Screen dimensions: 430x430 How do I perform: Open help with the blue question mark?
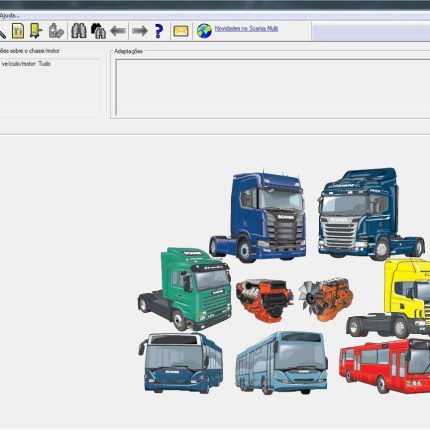159,31
